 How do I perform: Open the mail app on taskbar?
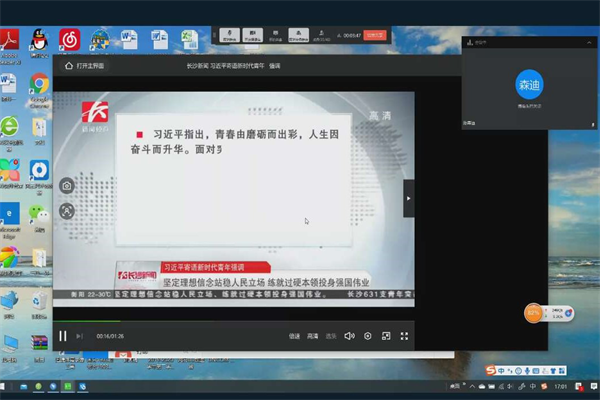point(23,387)
